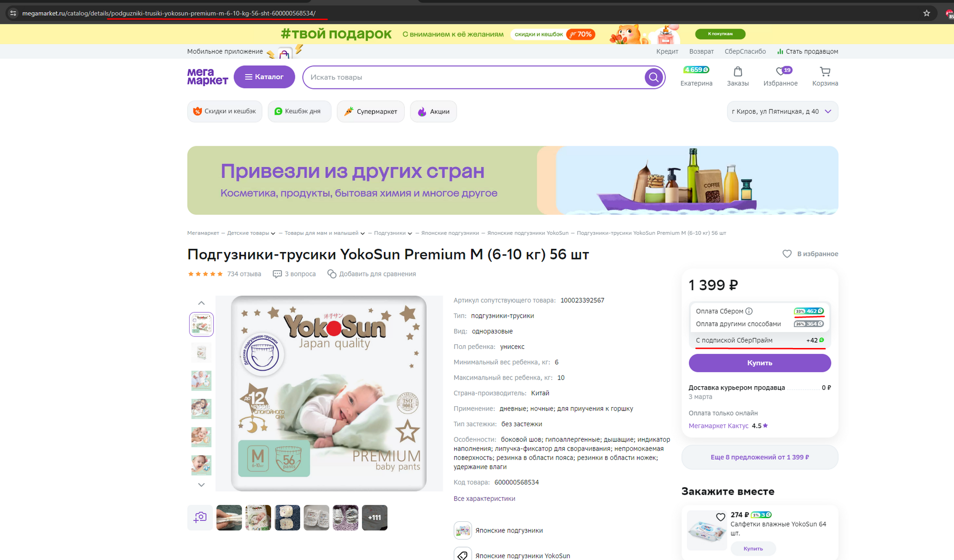Show next thumbnails with down chevron
Screen dimensions: 954x560
(201, 485)
